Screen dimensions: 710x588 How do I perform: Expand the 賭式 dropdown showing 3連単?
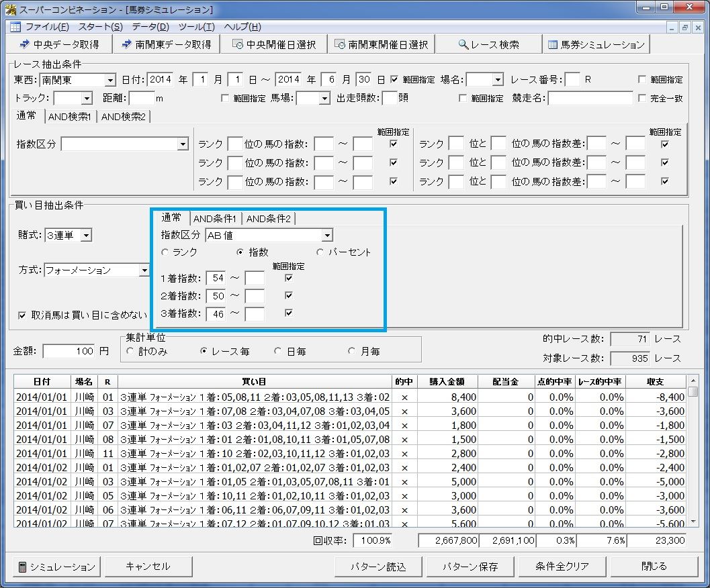(86, 236)
